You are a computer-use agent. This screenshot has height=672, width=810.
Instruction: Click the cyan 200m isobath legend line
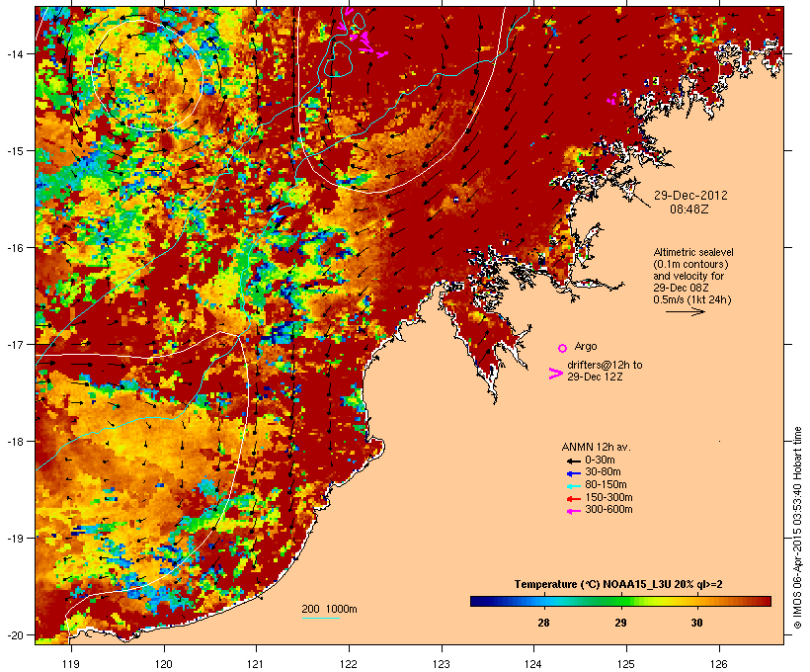click(320, 619)
